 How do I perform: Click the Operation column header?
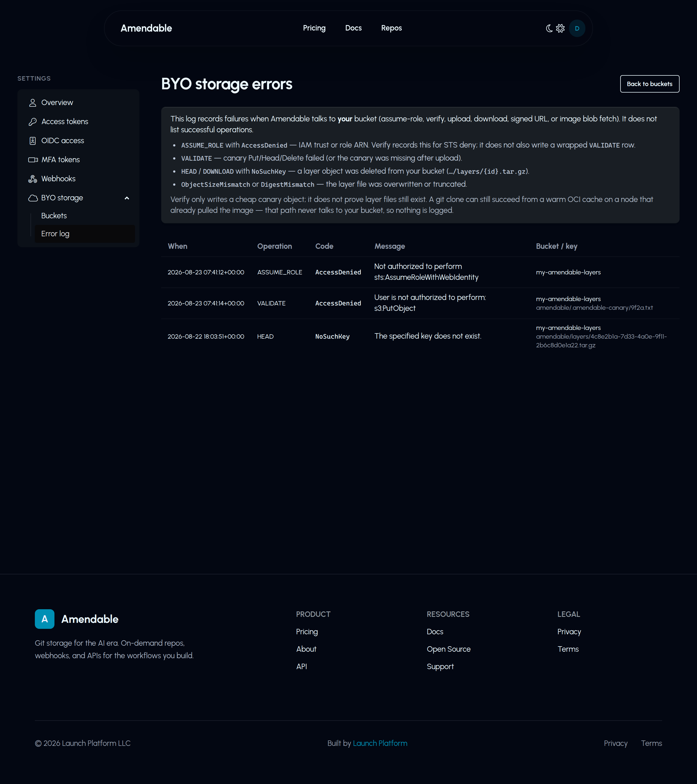[x=274, y=246]
